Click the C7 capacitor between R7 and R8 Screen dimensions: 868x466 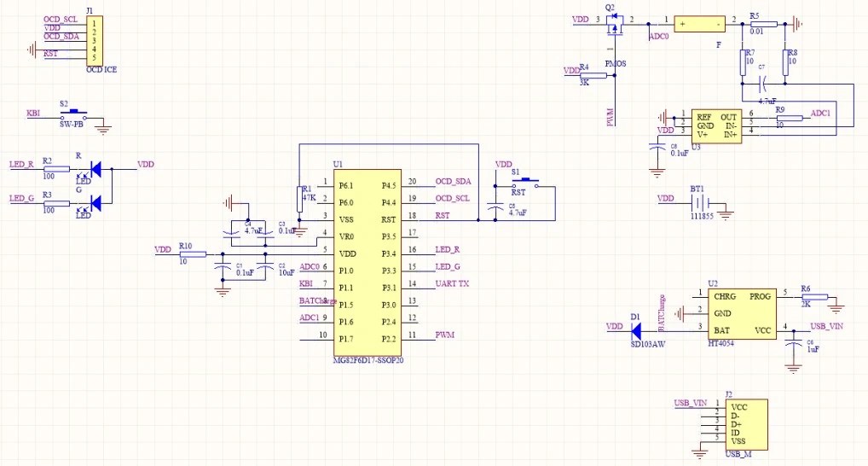(761, 84)
